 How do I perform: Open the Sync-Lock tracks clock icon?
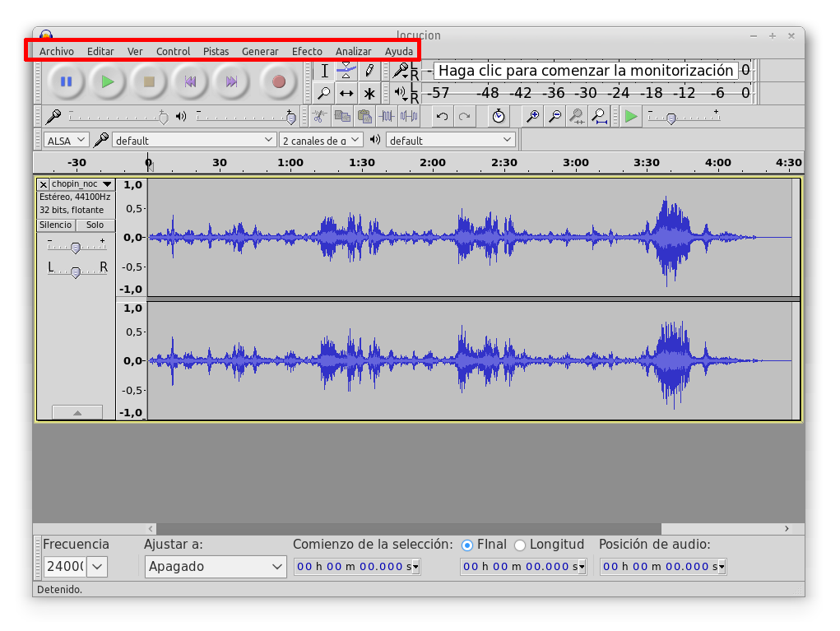[499, 116]
